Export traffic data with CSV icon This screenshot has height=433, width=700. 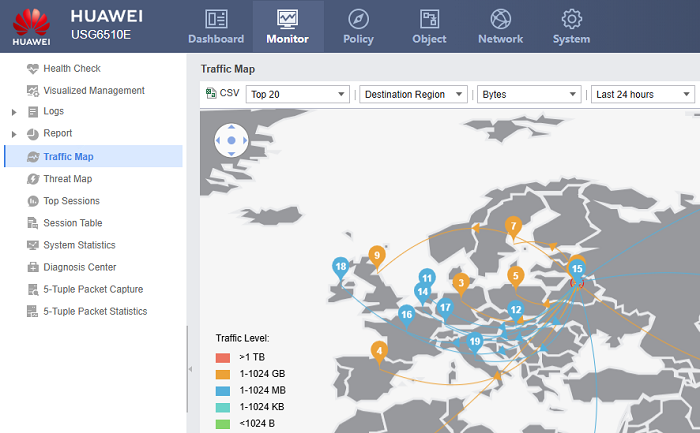click(211, 94)
